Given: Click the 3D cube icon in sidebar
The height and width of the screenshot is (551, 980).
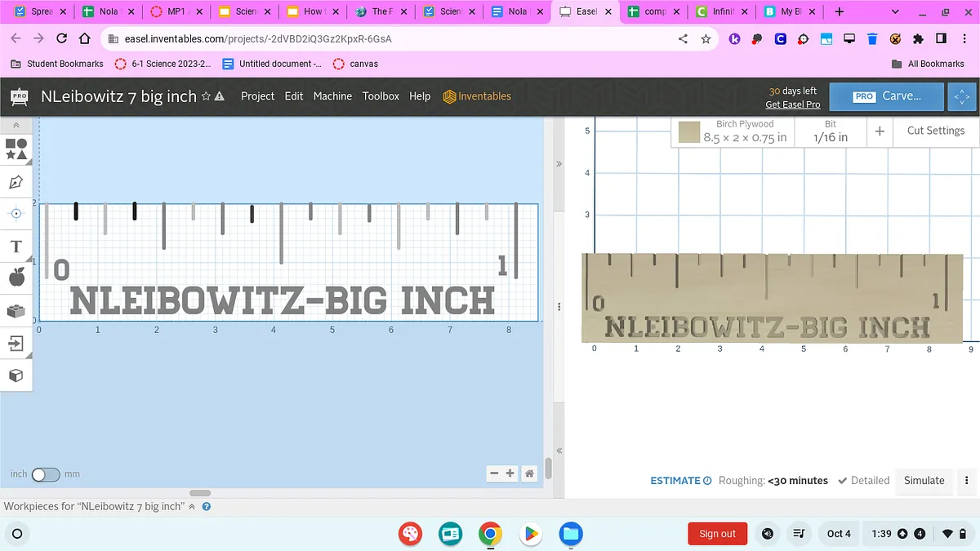Looking at the screenshot, I should click(16, 375).
